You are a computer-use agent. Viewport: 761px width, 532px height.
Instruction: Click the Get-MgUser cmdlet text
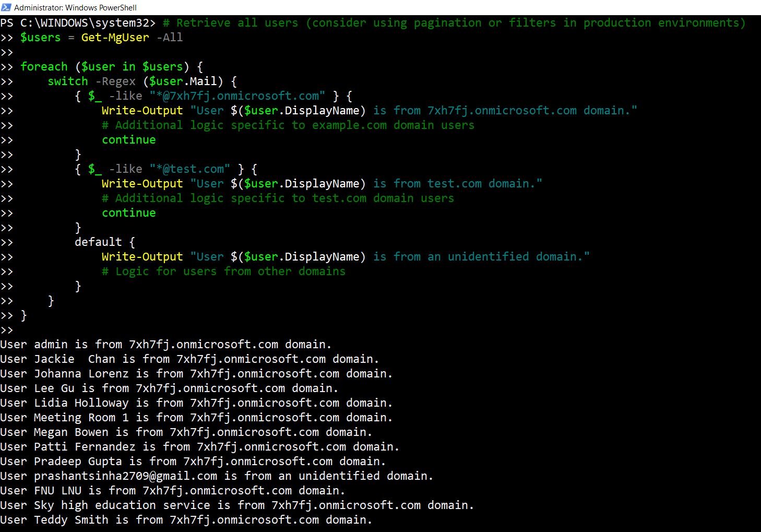click(x=115, y=38)
